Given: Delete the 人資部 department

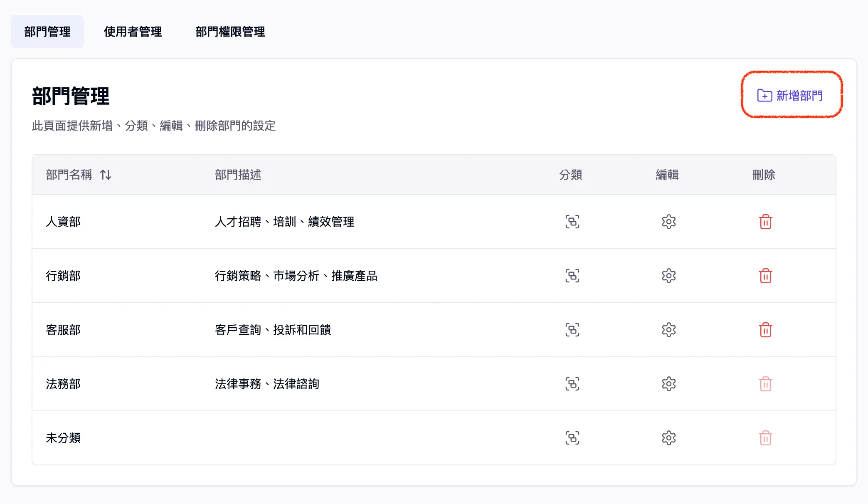Looking at the screenshot, I should (765, 222).
